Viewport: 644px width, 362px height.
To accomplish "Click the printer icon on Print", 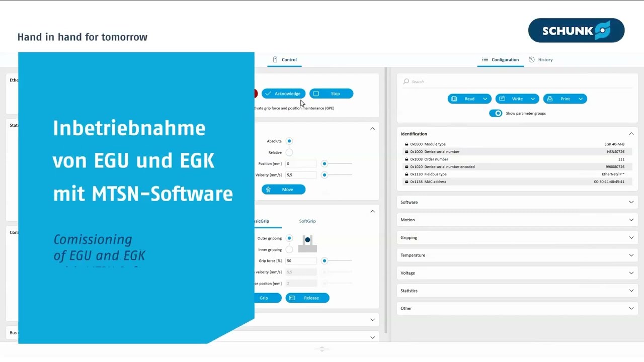I will click(x=550, y=99).
